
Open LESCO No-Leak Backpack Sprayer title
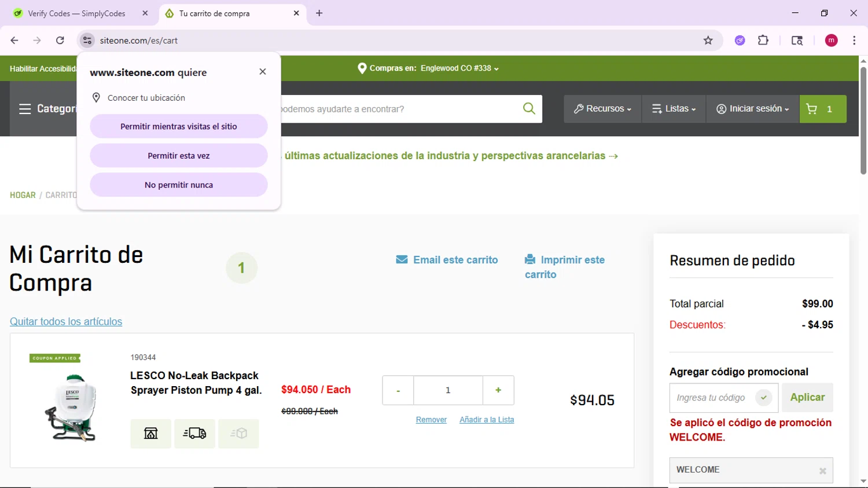tap(196, 383)
